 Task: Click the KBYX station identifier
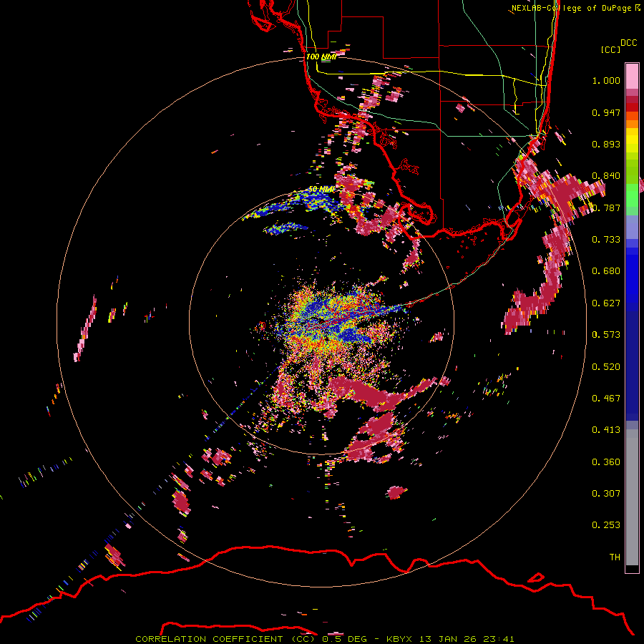tap(401, 639)
